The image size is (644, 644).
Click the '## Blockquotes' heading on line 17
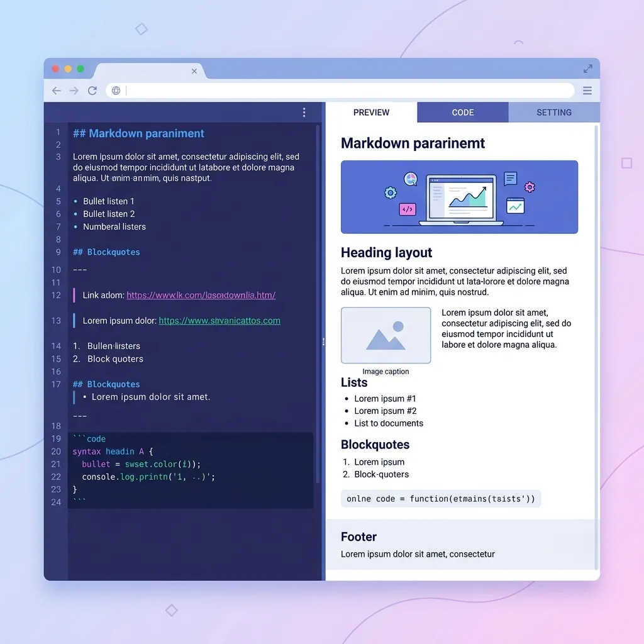click(106, 384)
